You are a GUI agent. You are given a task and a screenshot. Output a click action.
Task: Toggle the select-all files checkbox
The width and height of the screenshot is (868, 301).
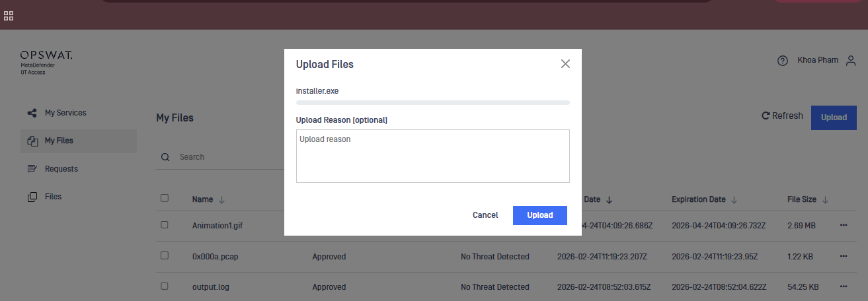click(x=165, y=198)
